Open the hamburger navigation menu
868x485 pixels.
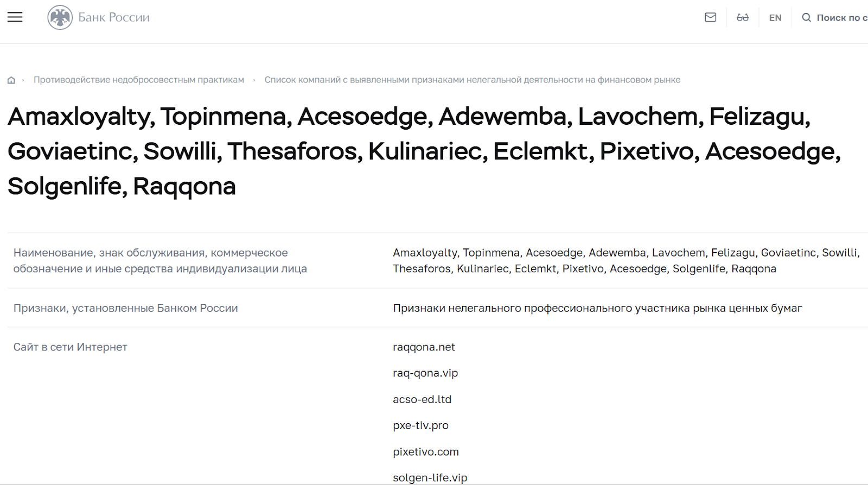point(15,17)
